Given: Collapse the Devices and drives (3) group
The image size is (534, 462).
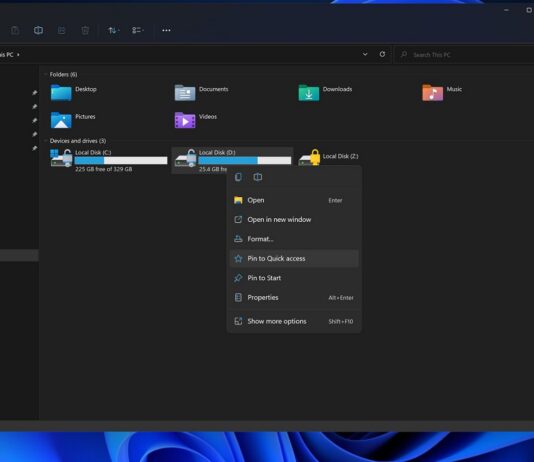Looking at the screenshot, I should click(x=45, y=141).
